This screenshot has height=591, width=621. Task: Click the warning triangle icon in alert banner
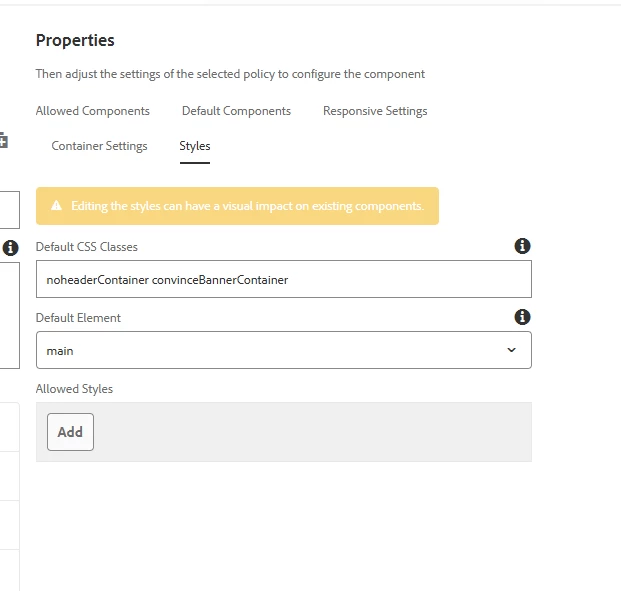pyautogui.click(x=57, y=206)
